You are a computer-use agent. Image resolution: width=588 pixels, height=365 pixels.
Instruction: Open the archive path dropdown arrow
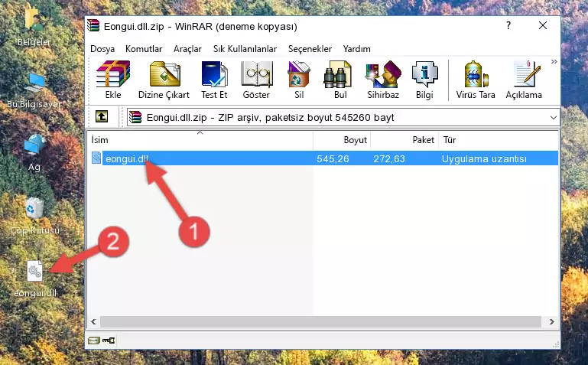[553, 117]
